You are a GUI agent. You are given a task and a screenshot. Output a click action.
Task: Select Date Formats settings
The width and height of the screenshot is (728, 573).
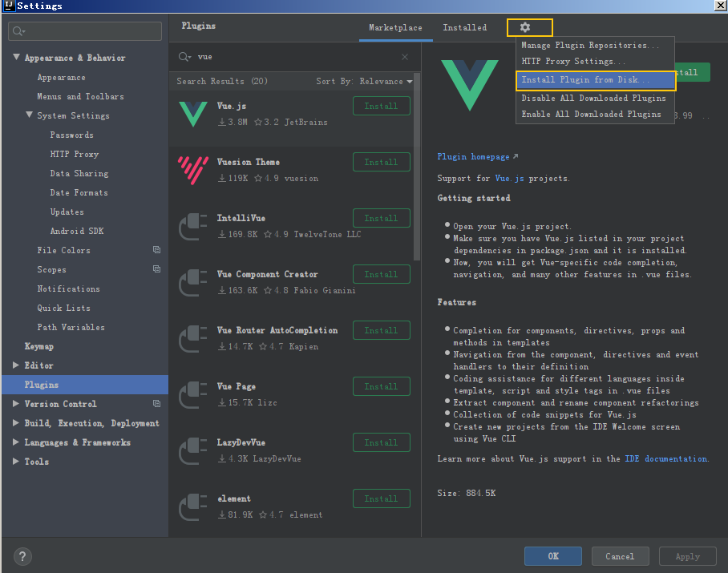point(79,192)
